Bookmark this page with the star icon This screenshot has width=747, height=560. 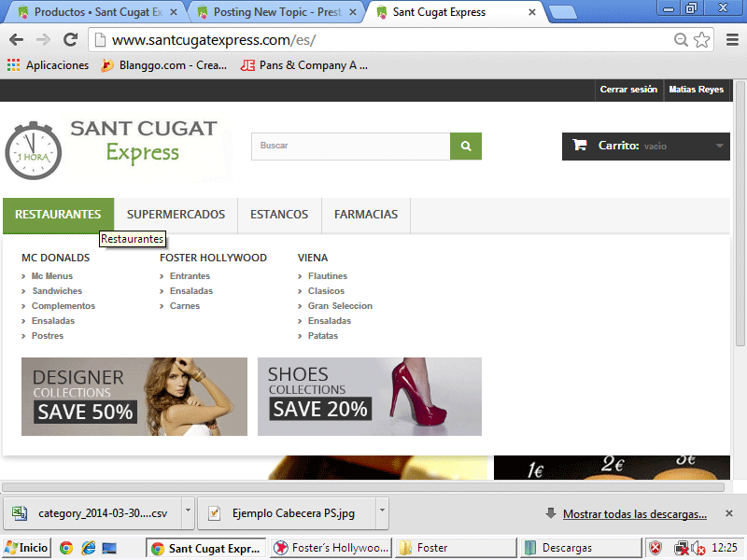(x=702, y=40)
